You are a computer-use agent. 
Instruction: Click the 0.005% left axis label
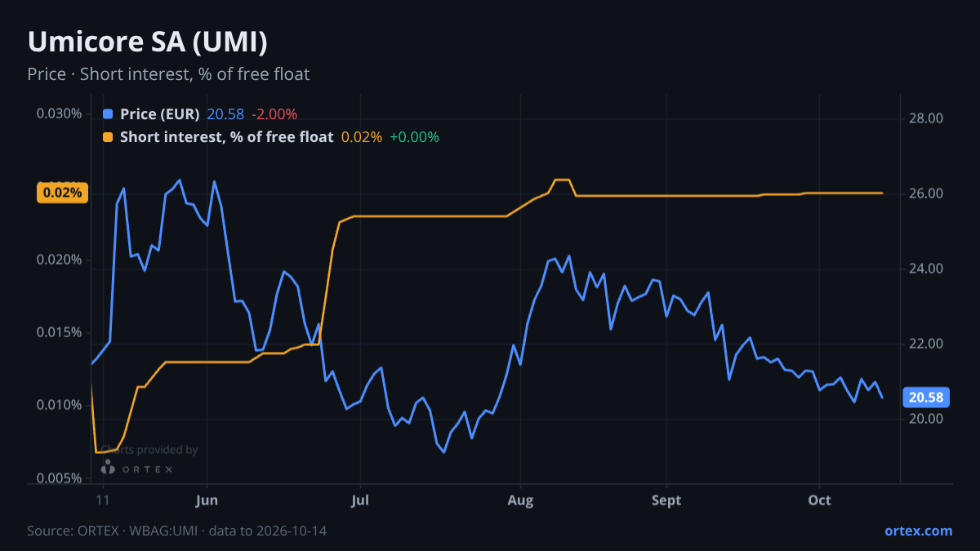tap(59, 478)
